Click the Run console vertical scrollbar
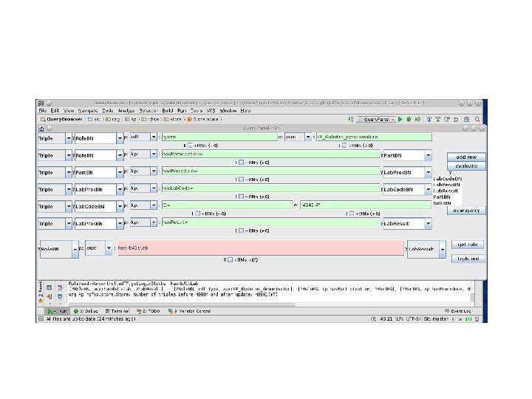 pyautogui.click(x=472, y=297)
